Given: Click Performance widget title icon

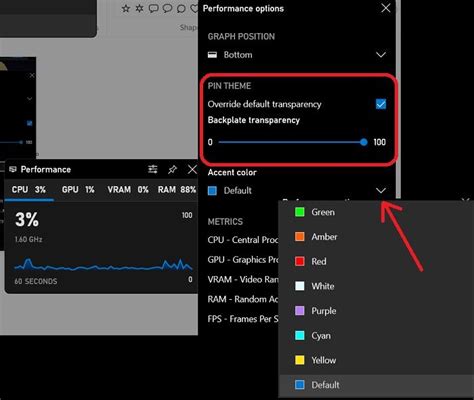Looking at the screenshot, I should [13, 169].
